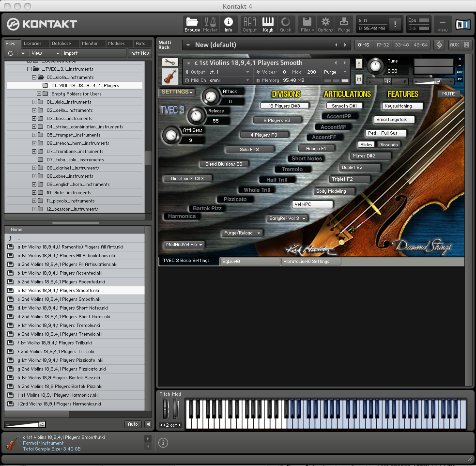This screenshot has height=466, width=476.
Task: Open the Files disk menu
Action: 307,24
